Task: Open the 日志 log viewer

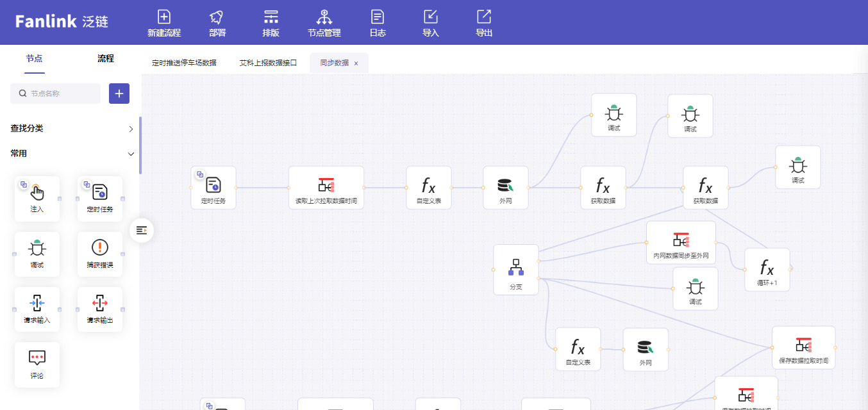Action: coord(378,18)
